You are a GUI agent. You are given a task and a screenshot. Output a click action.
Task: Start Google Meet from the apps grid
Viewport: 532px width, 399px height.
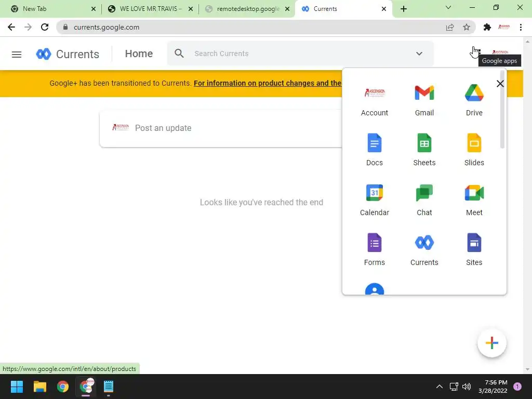[474, 200]
